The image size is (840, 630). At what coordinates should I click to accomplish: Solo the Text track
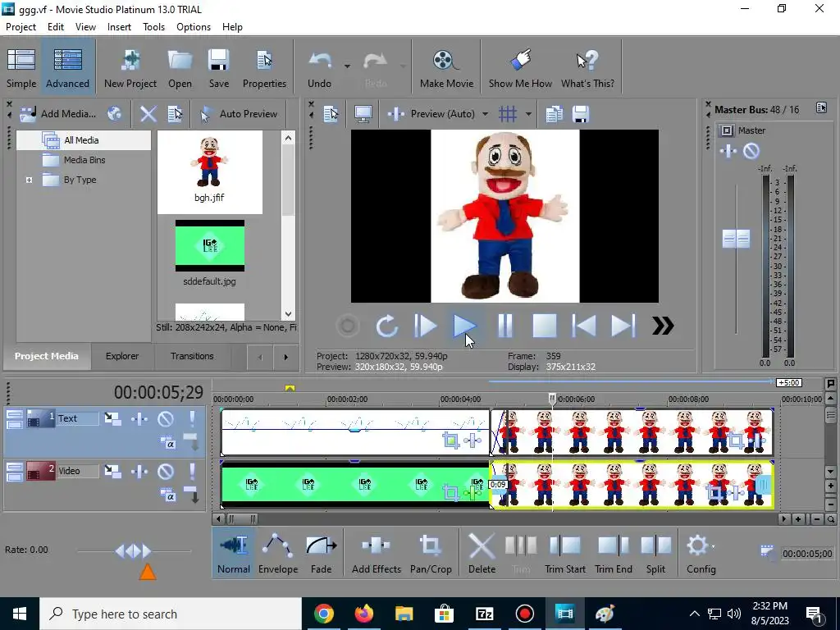coord(192,419)
